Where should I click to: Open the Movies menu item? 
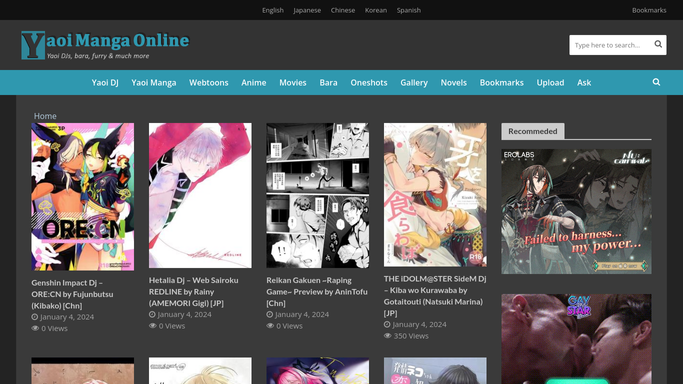pos(293,82)
